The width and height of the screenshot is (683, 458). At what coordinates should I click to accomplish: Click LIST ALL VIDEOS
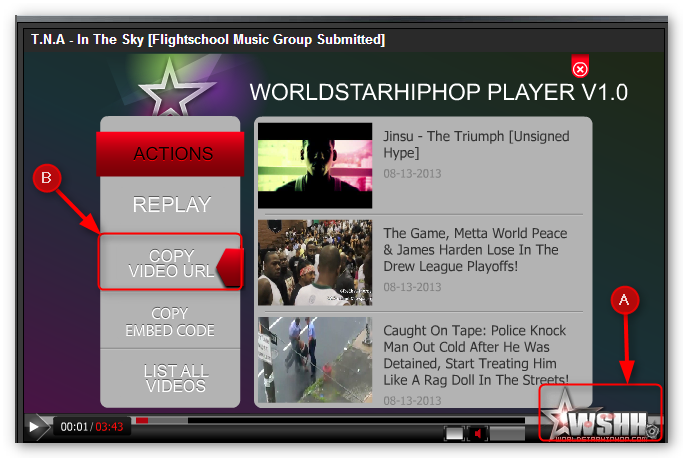coord(170,378)
